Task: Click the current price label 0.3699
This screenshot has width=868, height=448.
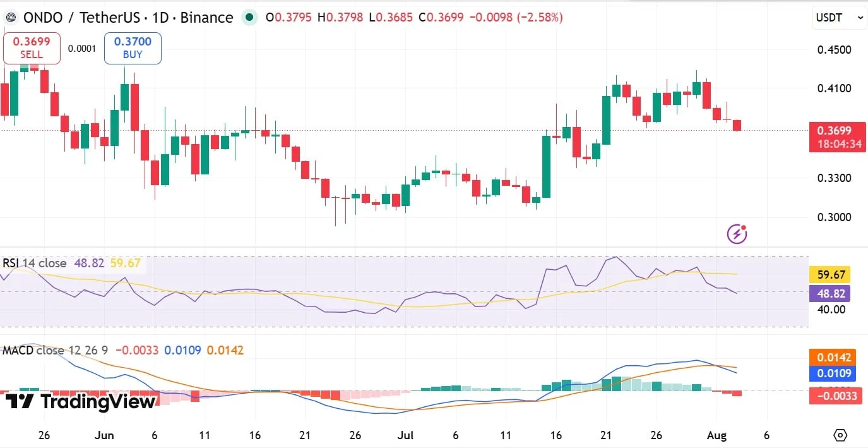Action: click(834, 131)
